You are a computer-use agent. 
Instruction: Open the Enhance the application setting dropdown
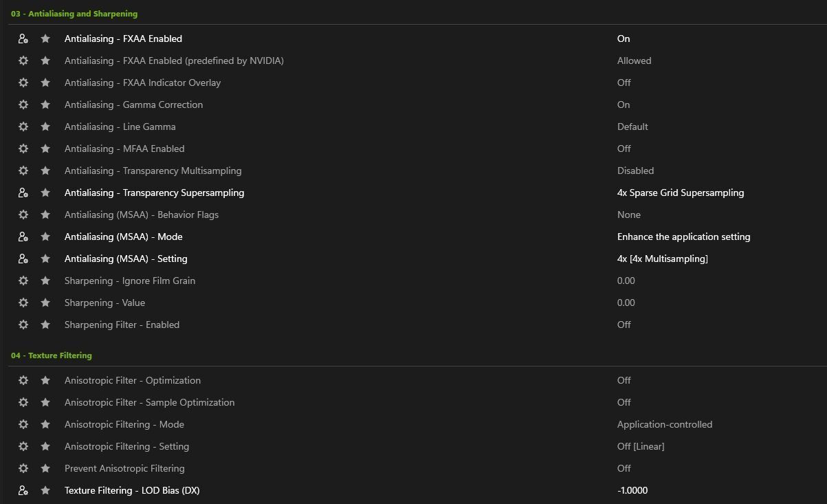[683, 237]
